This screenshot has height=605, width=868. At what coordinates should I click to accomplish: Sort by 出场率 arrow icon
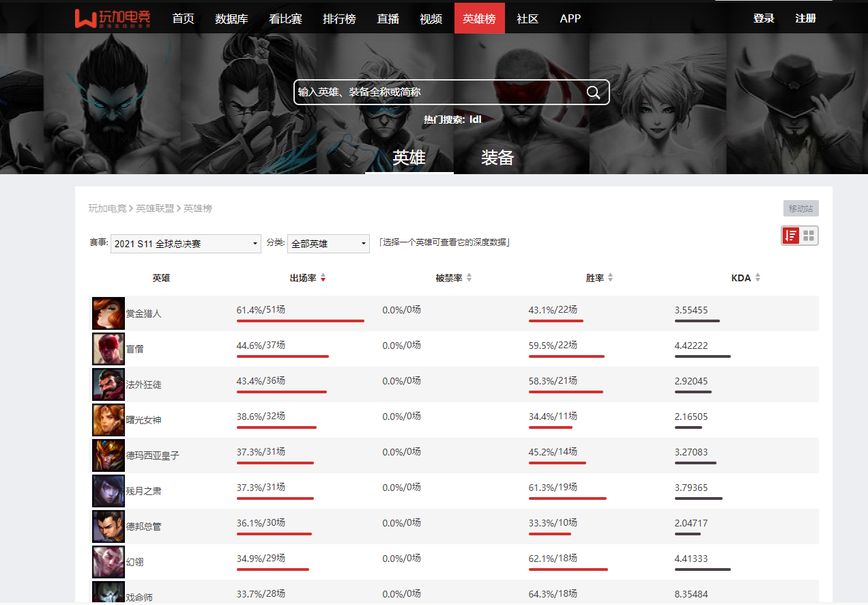coord(323,278)
